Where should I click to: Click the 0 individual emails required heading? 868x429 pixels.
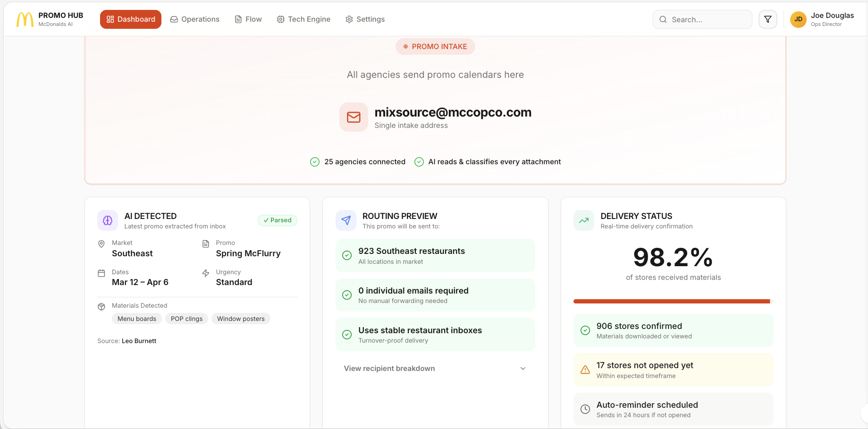(413, 291)
